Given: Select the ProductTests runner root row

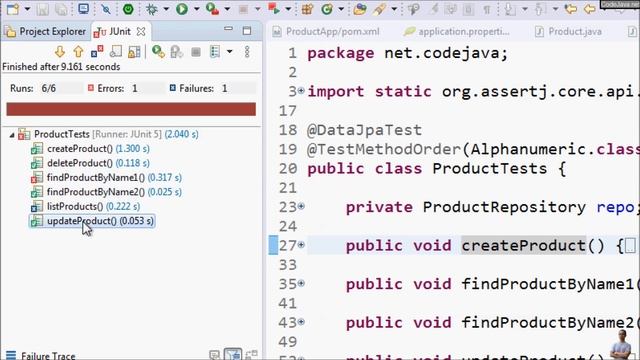Looking at the screenshot, I should coord(108,134).
